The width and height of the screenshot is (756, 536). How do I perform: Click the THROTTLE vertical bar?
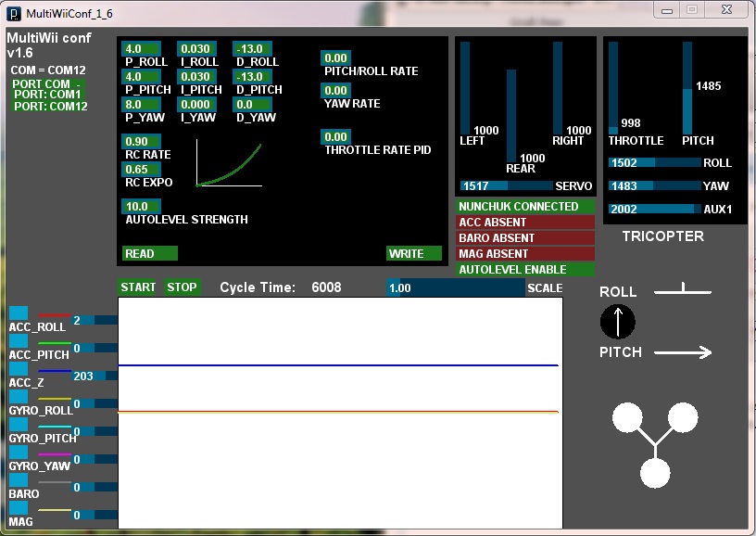point(613,88)
